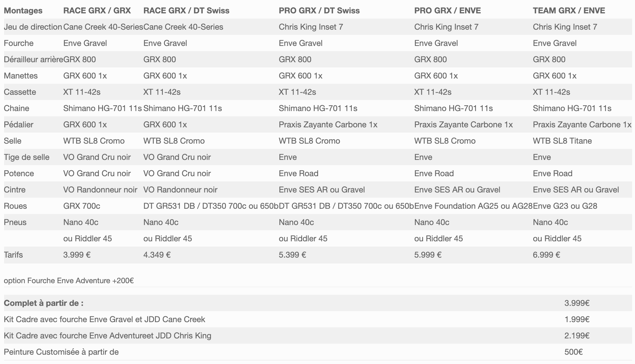Click Peinture Customisée à partir de row
Viewport: 635px width, 364px height.
(61, 352)
